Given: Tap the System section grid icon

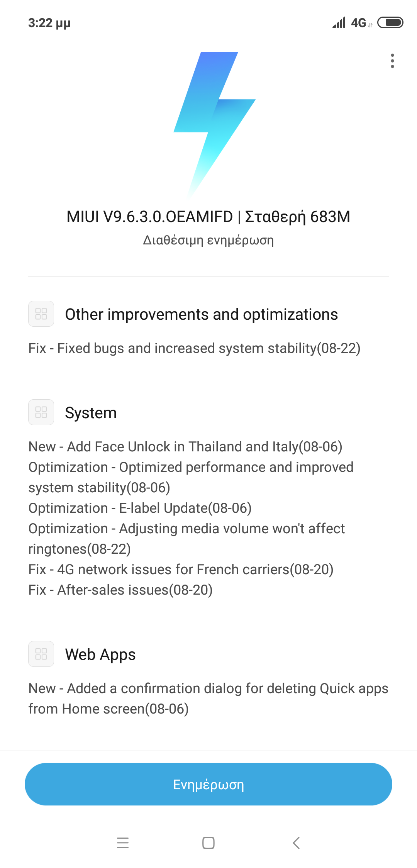Looking at the screenshot, I should [x=41, y=412].
